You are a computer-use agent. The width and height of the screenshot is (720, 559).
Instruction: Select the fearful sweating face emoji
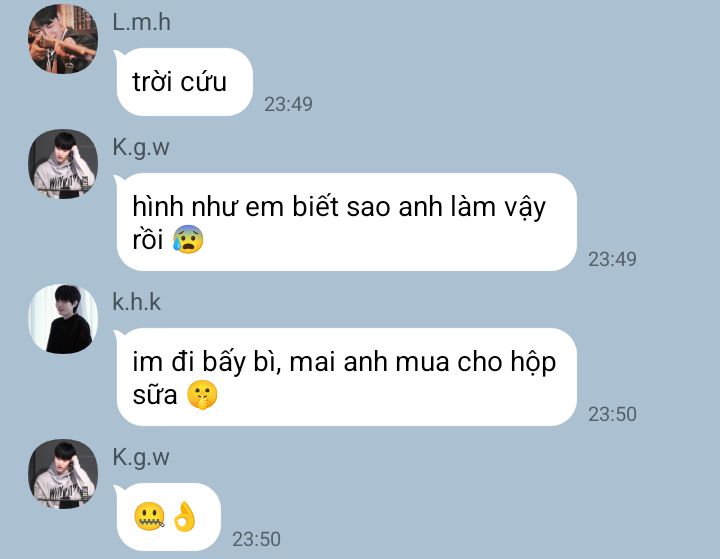pyautogui.click(x=188, y=239)
